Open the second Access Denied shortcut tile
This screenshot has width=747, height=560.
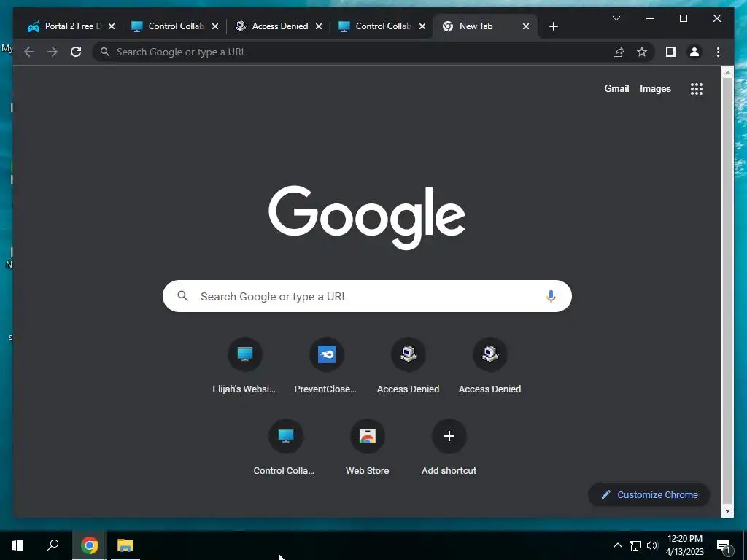tap(489, 366)
